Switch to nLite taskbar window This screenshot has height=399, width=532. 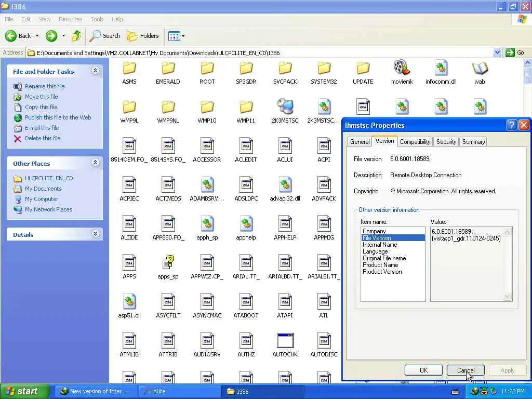(179, 391)
